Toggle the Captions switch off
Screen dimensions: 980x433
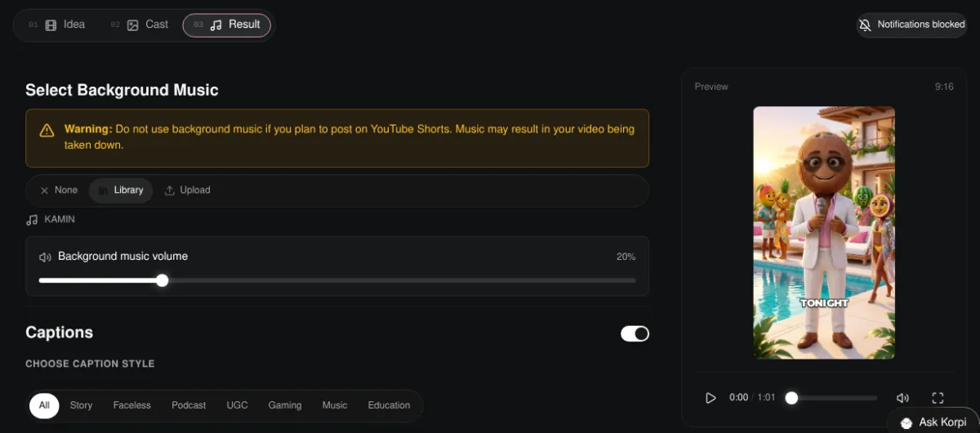(635, 333)
